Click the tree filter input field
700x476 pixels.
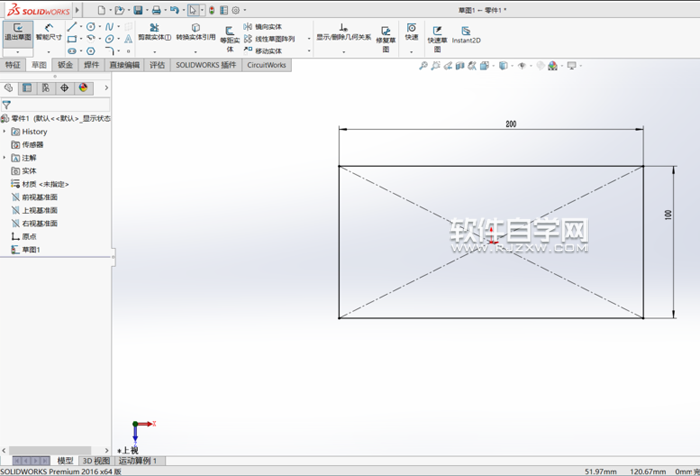click(55, 105)
